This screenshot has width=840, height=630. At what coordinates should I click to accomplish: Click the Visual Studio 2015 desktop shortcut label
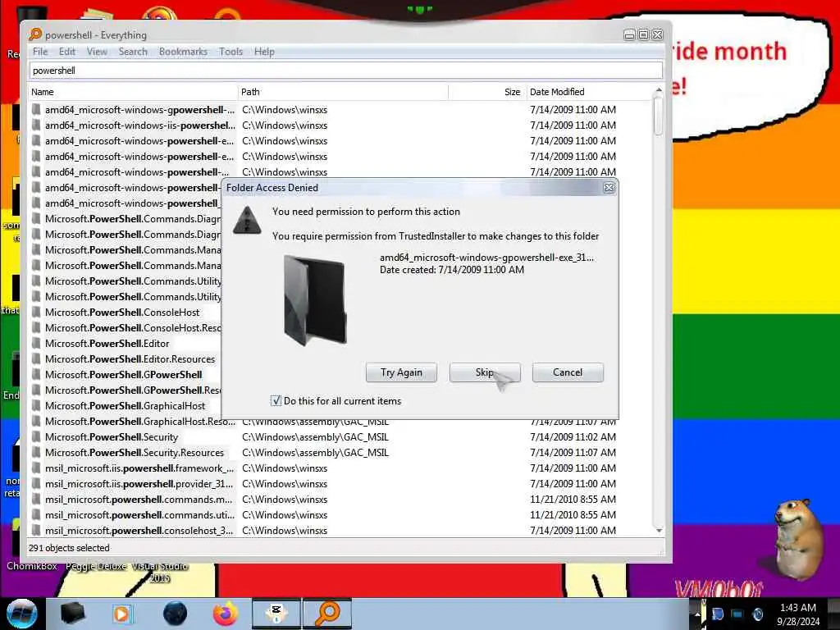point(160,572)
